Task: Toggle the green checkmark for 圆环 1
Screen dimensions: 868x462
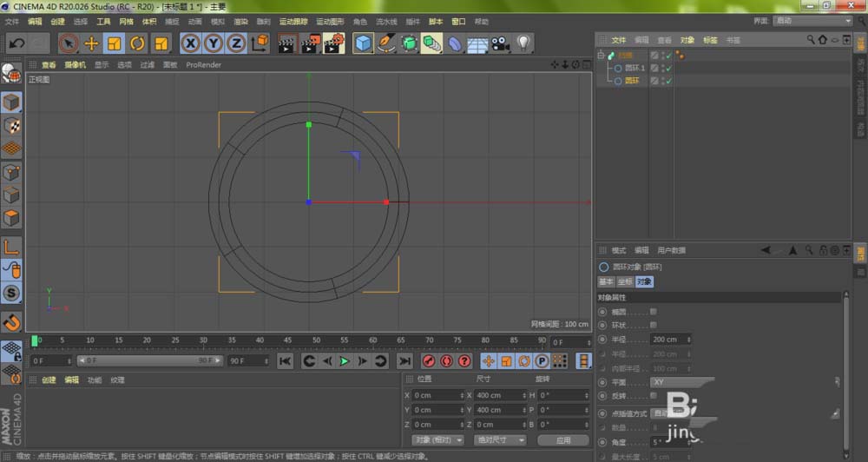Action: [x=669, y=68]
